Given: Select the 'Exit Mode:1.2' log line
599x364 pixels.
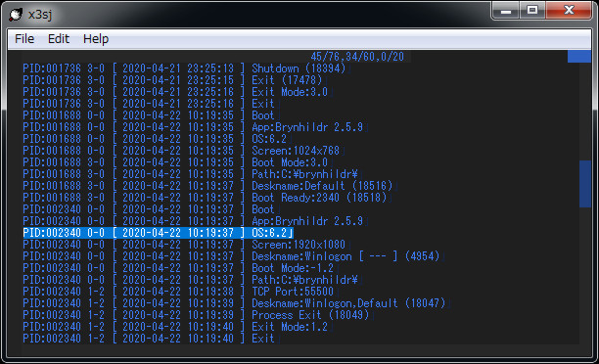Looking at the screenshot, I should [175, 327].
